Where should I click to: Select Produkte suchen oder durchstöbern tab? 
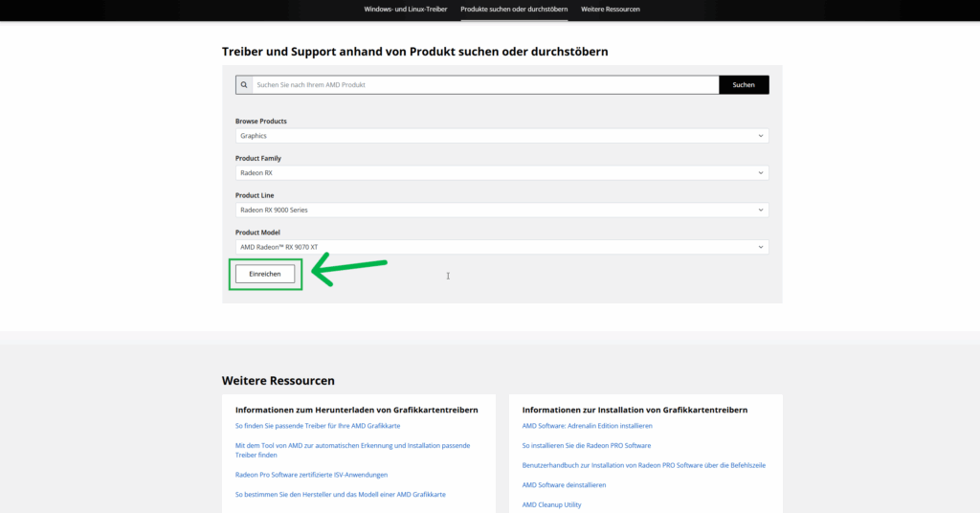tap(514, 10)
